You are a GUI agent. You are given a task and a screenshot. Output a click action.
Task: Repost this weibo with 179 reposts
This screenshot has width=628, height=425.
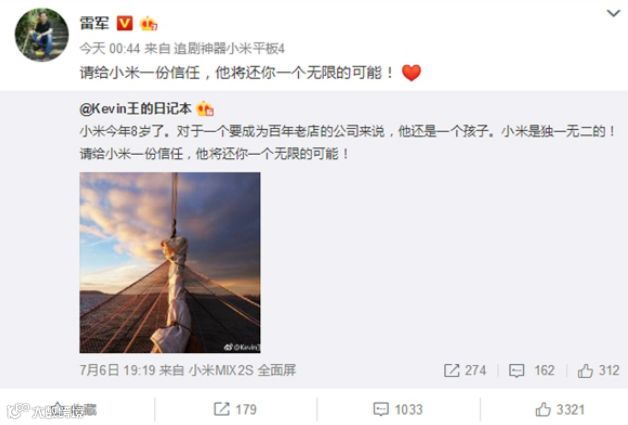tap(235, 409)
